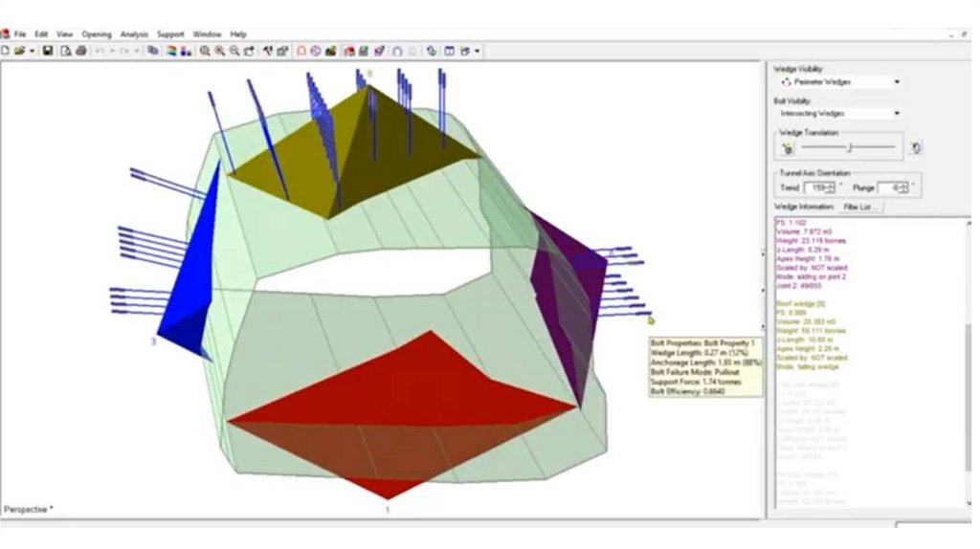Screen dimensions: 980x549
Task: Click icon left of Wedge Translation slider
Action: click(788, 148)
